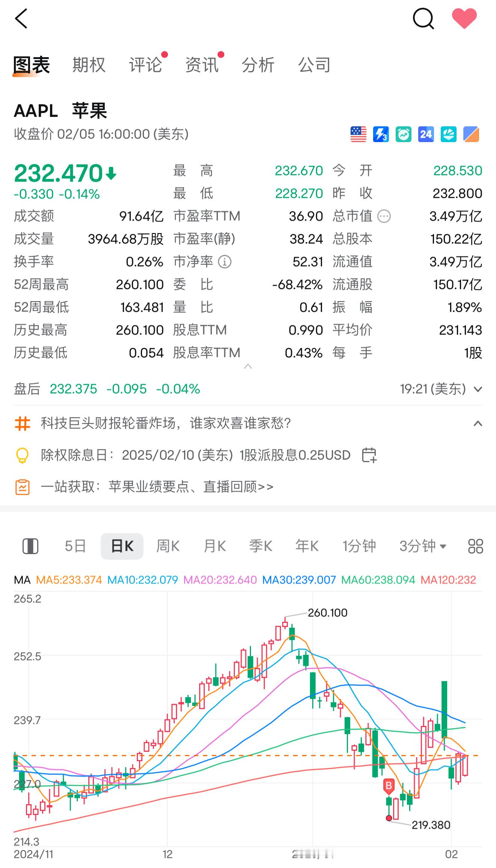Tap the orange clipboard report icon
The image size is (496, 868).
point(22,487)
